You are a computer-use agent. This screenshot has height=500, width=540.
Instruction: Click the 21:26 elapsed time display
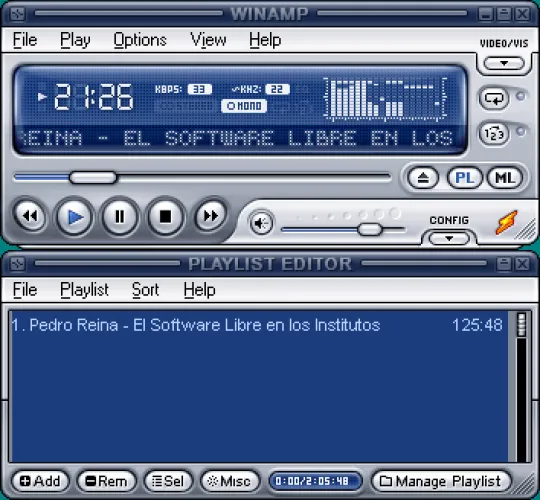pos(93,97)
